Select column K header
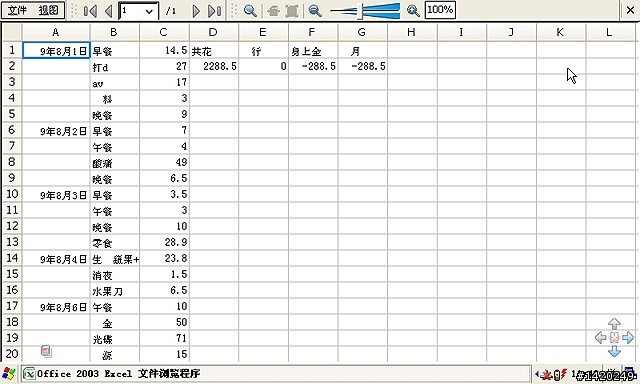 pyautogui.click(x=560, y=32)
